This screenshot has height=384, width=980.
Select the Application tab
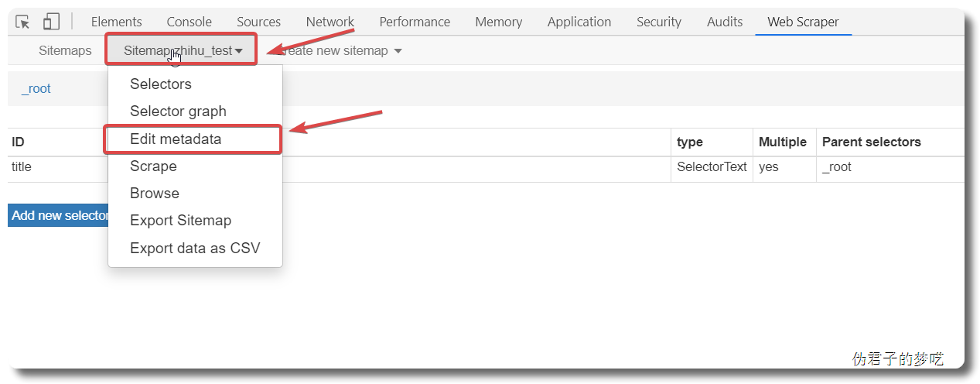tap(579, 22)
